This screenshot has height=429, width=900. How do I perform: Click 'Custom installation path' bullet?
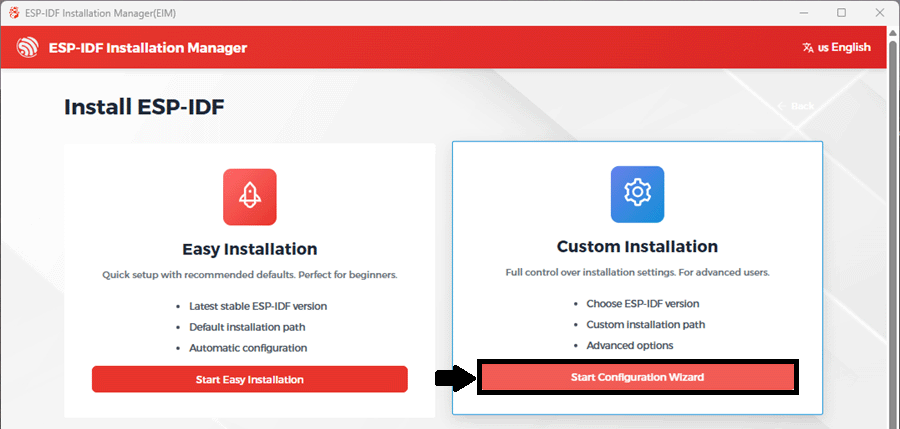coord(645,324)
